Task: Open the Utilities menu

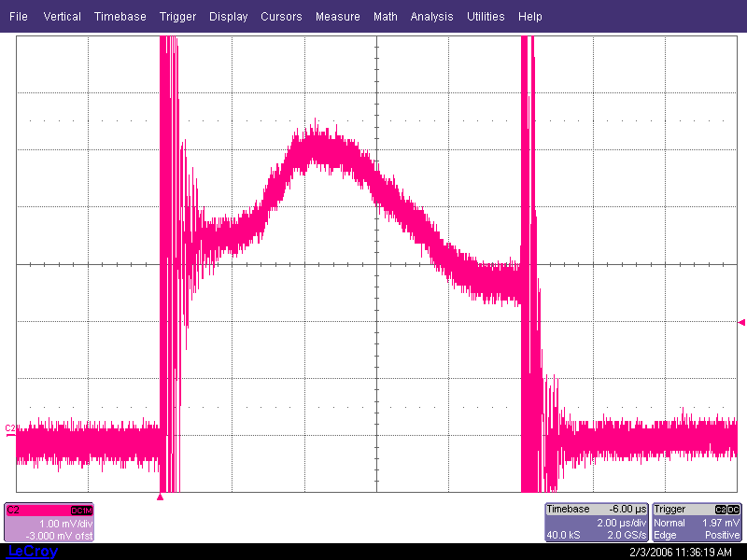Action: click(486, 17)
